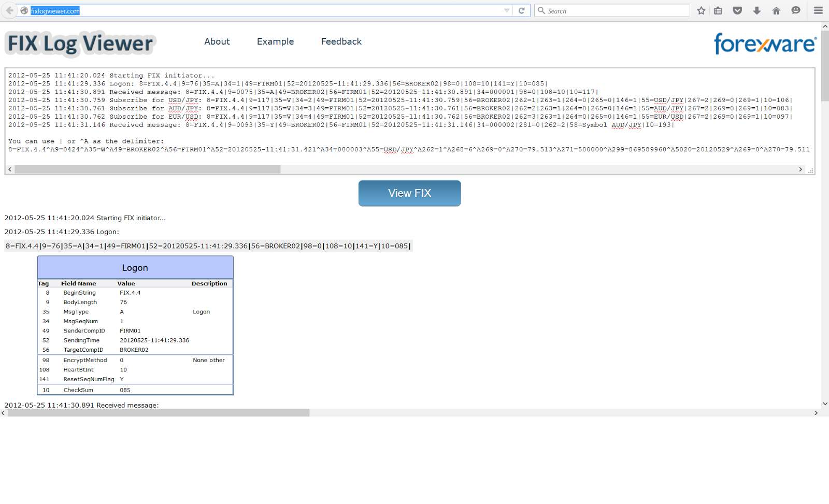The width and height of the screenshot is (829, 504).
Task: Save the page to Pocket
Action: [737, 10]
